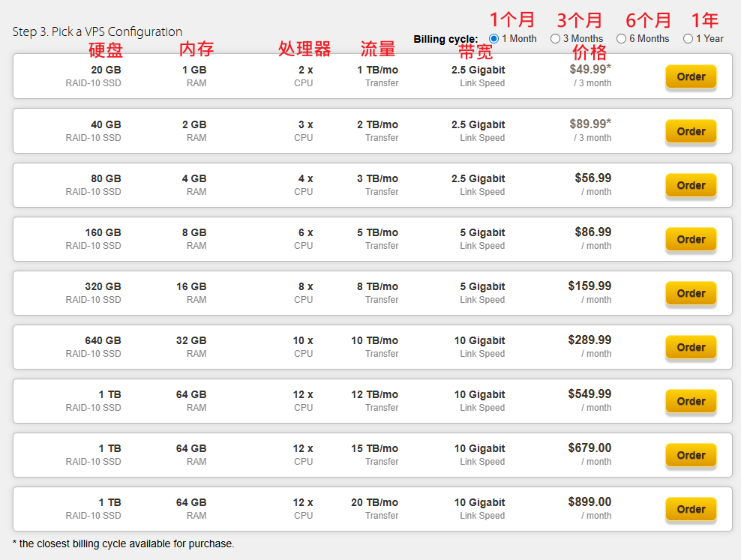Screen dimensions: 741x560
Task: Click the 1 GB RAM plan row
Action: (194, 76)
